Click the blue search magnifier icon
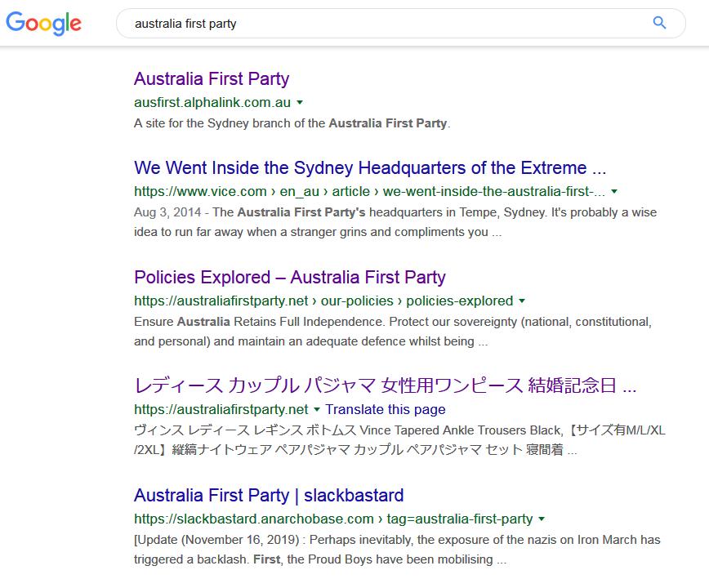The height and width of the screenshot is (588, 709). 660,23
